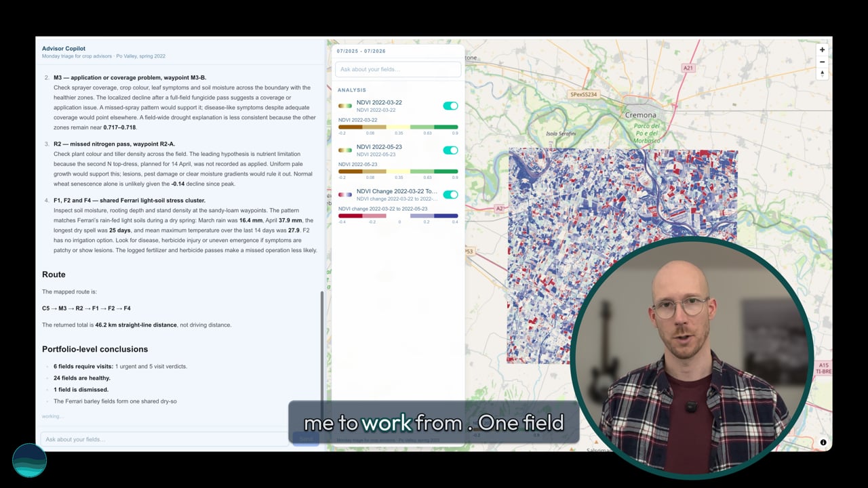
Task: Click the 'Isola Serafini' map label
Action: tap(560, 134)
